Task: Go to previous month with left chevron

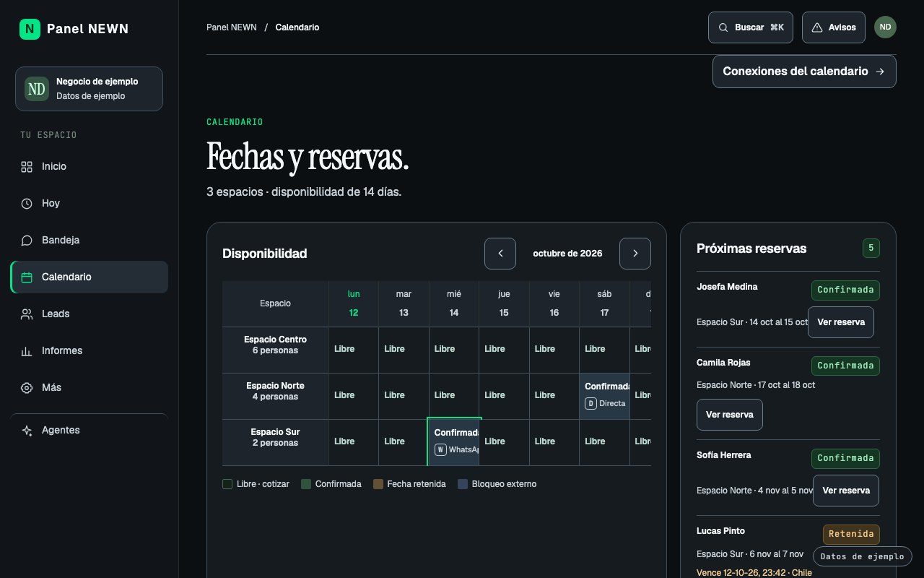Action: 500,254
